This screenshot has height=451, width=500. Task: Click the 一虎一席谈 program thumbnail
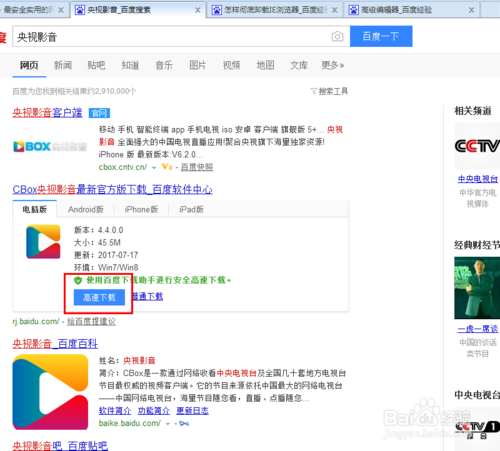click(477, 288)
